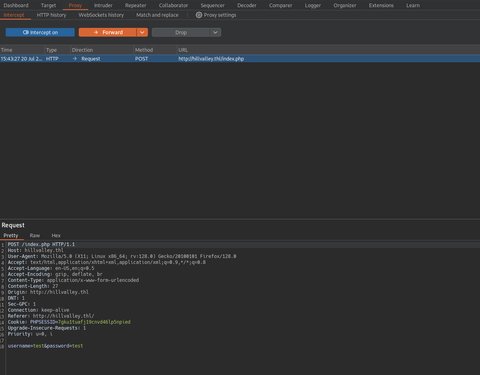Click the Connection: keep-alive header line
This screenshot has height=375, width=480.
38,310
